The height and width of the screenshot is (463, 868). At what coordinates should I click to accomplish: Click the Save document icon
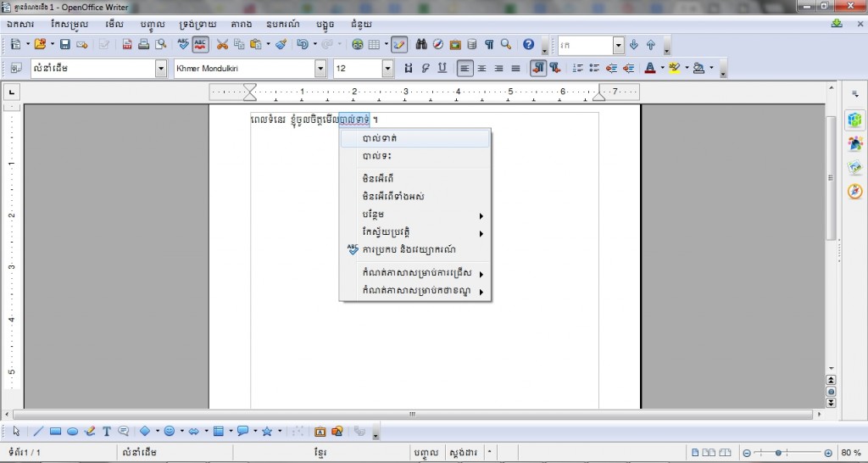64,45
